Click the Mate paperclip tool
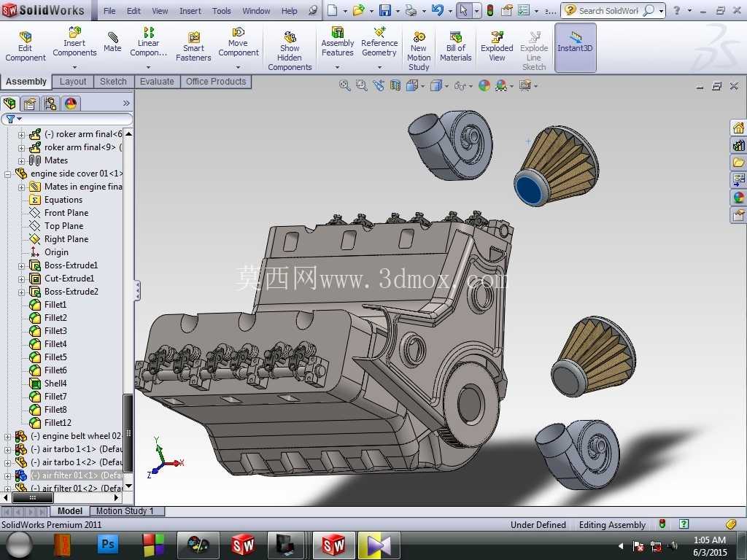 (x=112, y=42)
